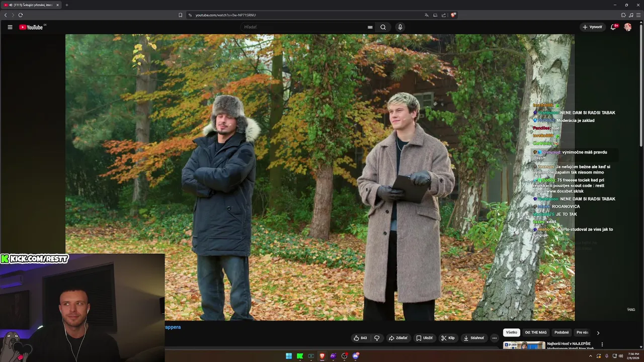The image size is (644, 362).
Task: Open picture-in-picture icon in the address bar
Action: 435,15
